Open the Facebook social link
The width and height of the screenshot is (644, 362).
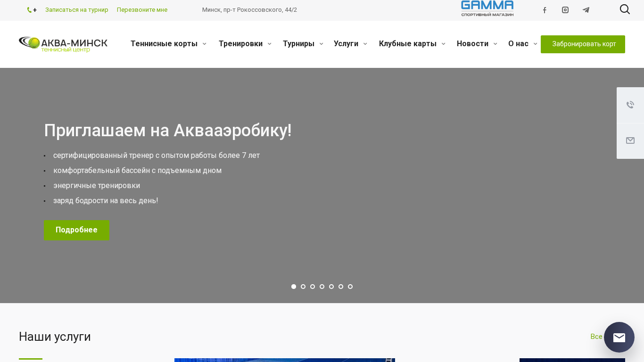[x=545, y=10]
